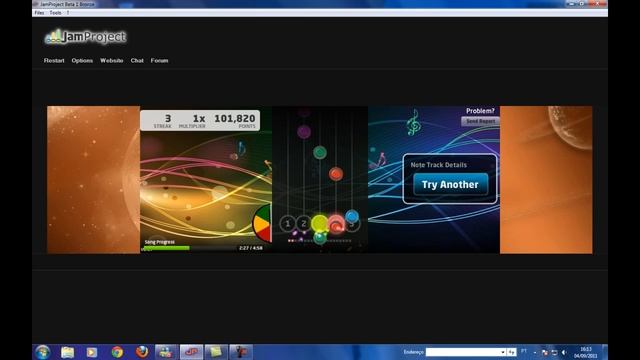Image resolution: width=640 pixels, height=360 pixels.
Task: Click Restart in the navigation bar
Action: point(54,60)
